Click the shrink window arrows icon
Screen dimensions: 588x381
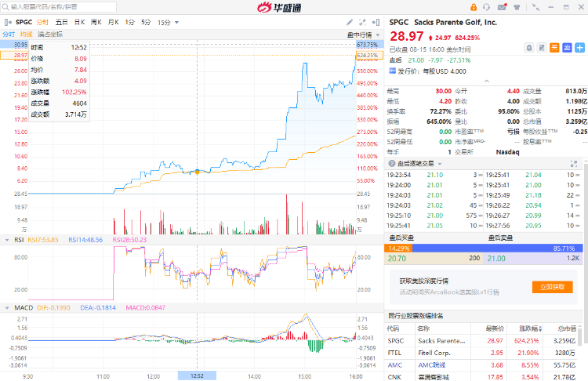click(x=536, y=7)
